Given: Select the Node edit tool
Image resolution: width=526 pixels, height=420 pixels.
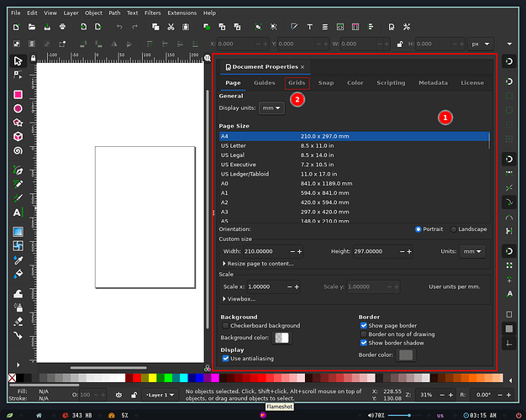Looking at the screenshot, I should tap(18, 75).
